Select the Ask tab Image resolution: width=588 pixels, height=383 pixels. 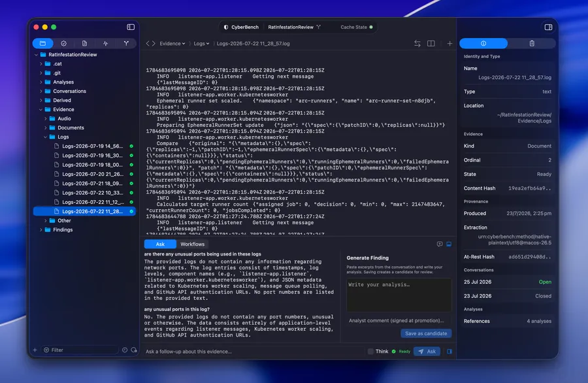(x=160, y=244)
